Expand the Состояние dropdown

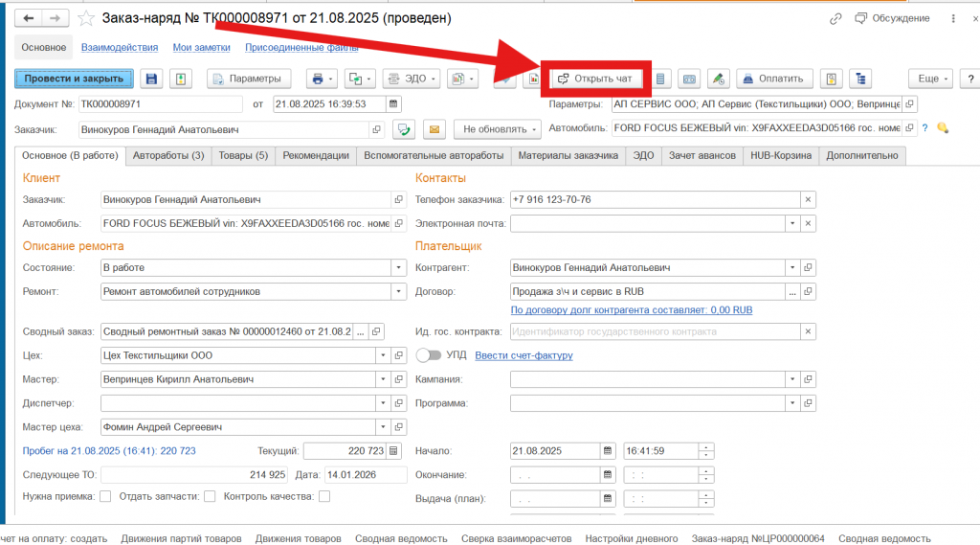[398, 267]
